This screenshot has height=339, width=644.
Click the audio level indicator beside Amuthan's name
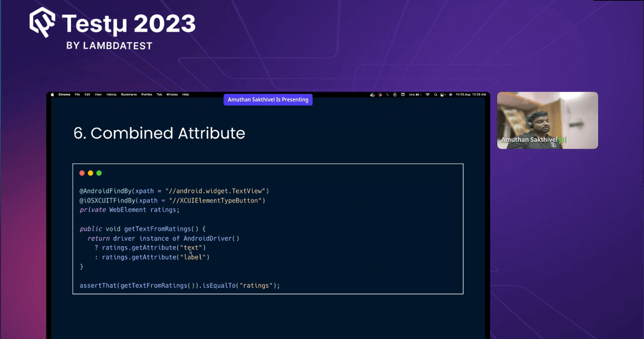coord(563,140)
